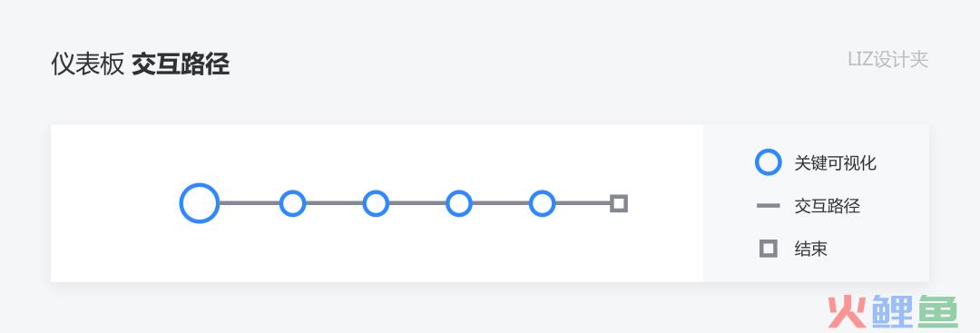Click the large blue starting circle node
The width and height of the screenshot is (980, 333).
(200, 203)
